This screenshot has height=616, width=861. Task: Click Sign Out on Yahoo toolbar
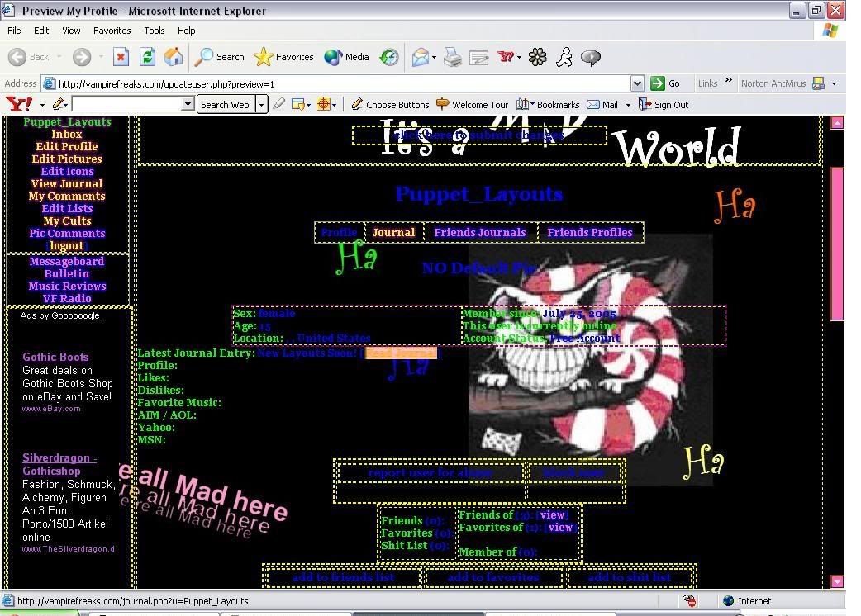point(664,104)
